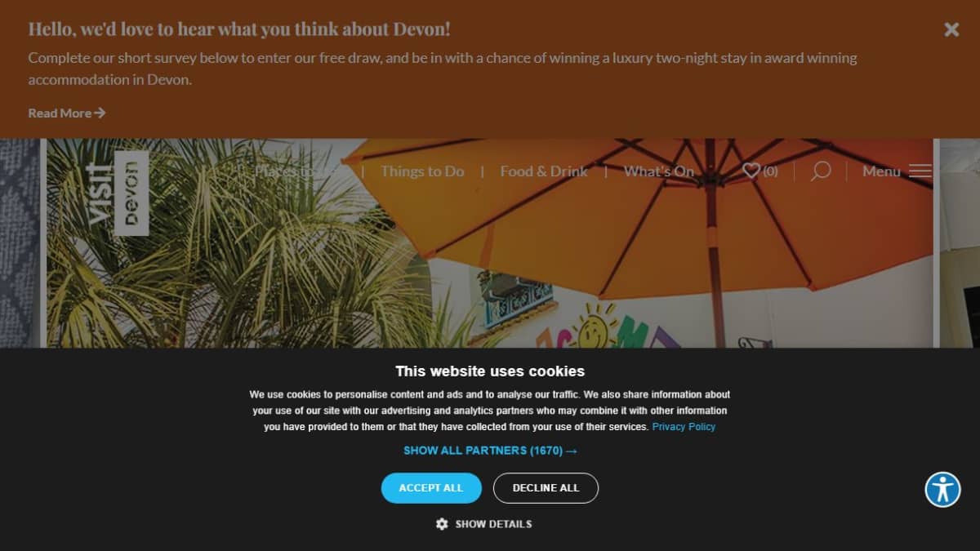This screenshot has height=551, width=980.
Task: Open Food & Drink menu
Action: click(544, 171)
